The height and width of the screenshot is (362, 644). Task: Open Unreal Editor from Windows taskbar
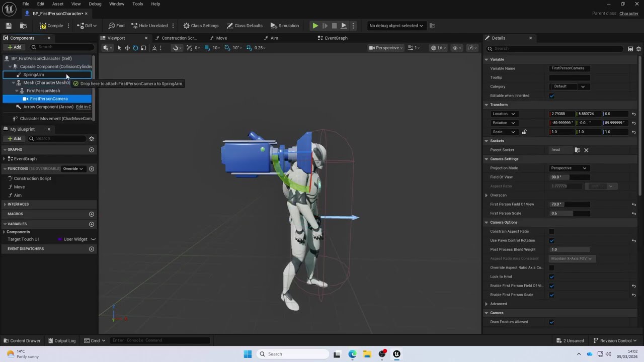396,354
